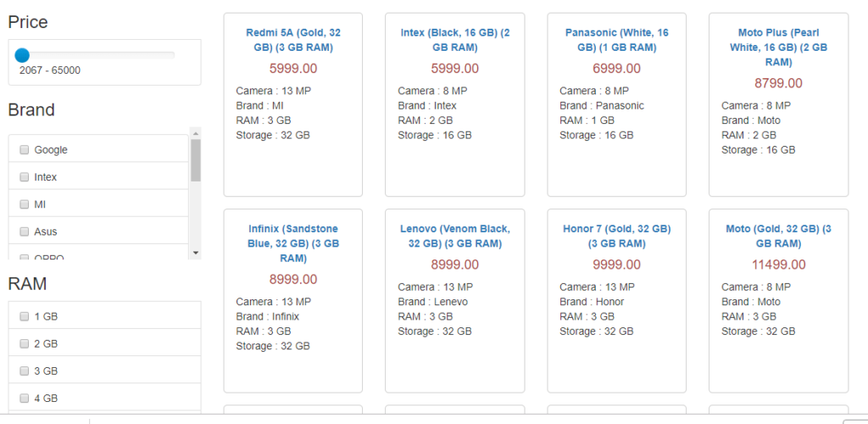
Task: Open the Moto Gold 32 GB link
Action: pos(778,237)
